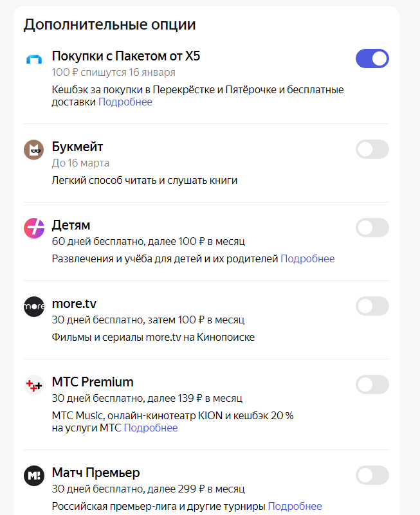Turn on the Детям option toggle
The image size is (420, 515).
tap(372, 228)
